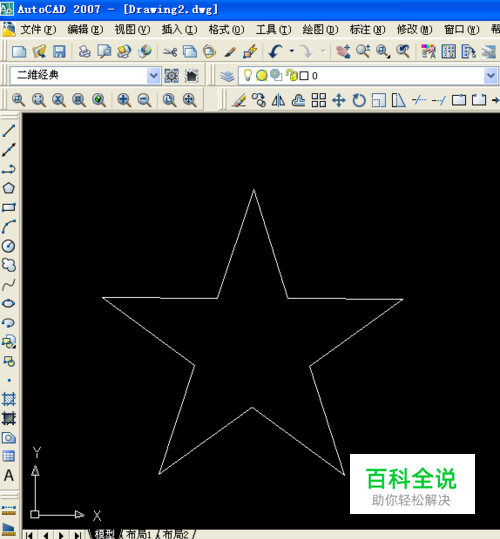Select the Arc tool
500x539 pixels.
point(9,227)
